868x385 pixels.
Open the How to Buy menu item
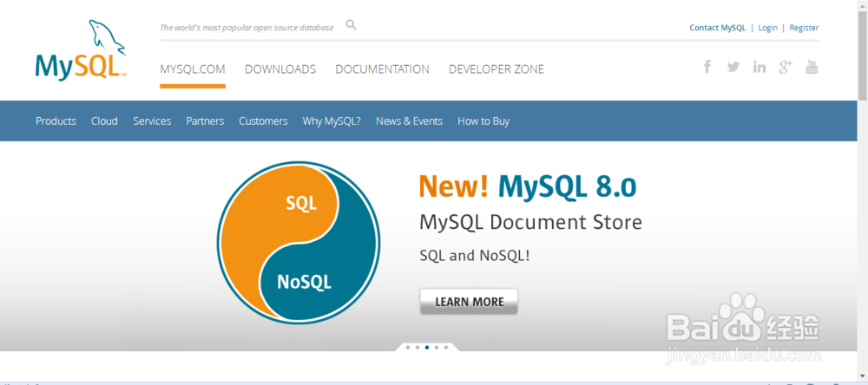coord(483,121)
